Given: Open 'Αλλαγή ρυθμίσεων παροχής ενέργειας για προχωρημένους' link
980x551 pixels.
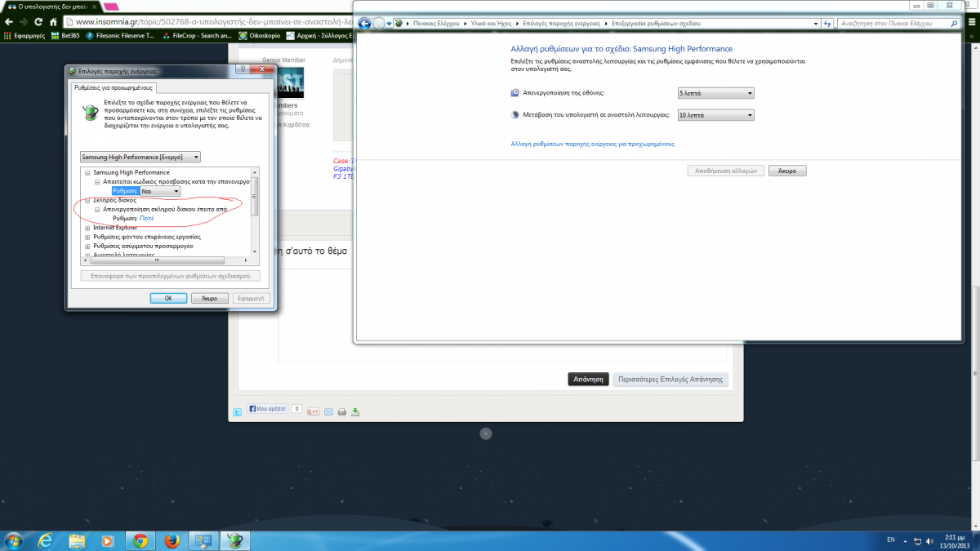Looking at the screenshot, I should pyautogui.click(x=592, y=144).
